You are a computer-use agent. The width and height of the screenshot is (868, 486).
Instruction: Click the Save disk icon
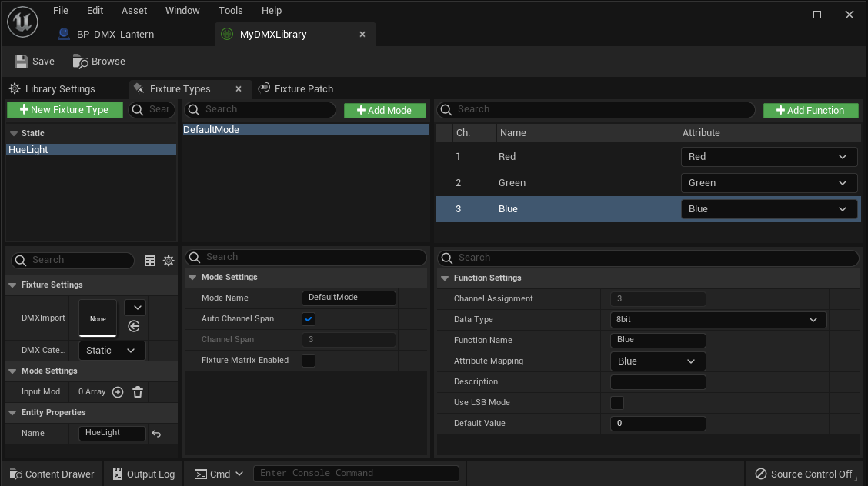pos(22,62)
